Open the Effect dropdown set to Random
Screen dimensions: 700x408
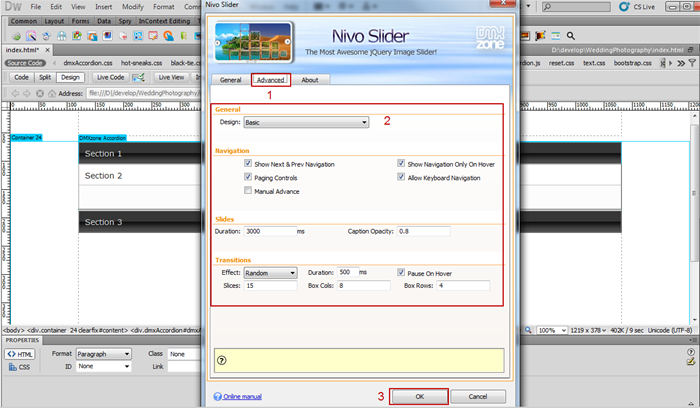[x=270, y=273]
